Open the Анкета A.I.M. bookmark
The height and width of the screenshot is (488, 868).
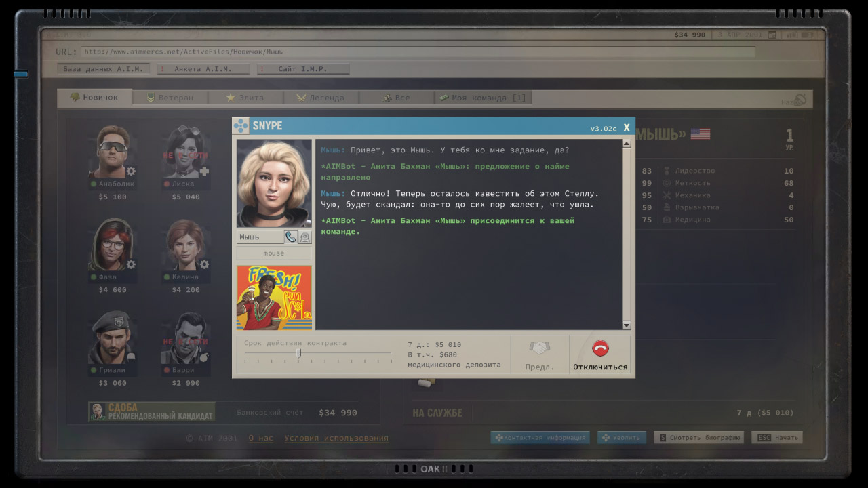[203, 69]
